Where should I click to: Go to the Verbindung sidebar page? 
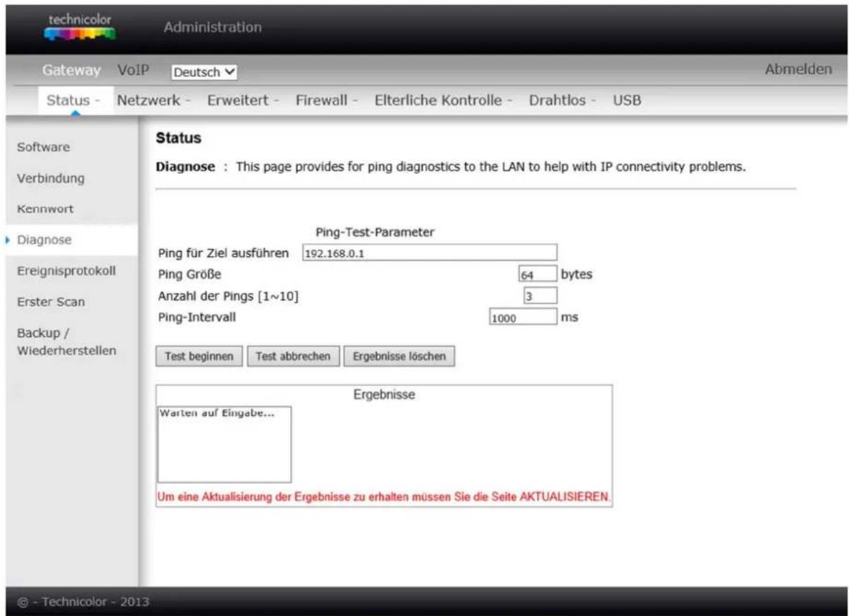pos(50,178)
